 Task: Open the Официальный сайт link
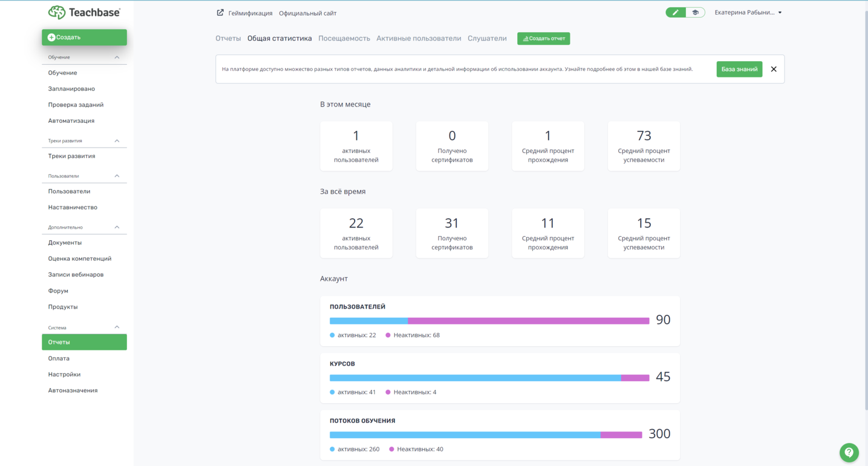307,13
